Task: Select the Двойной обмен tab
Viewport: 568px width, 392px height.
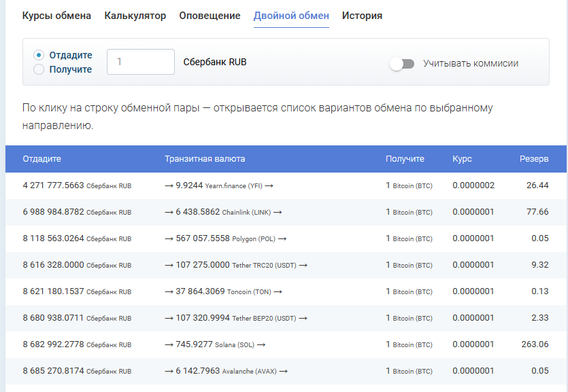Action: (x=290, y=15)
